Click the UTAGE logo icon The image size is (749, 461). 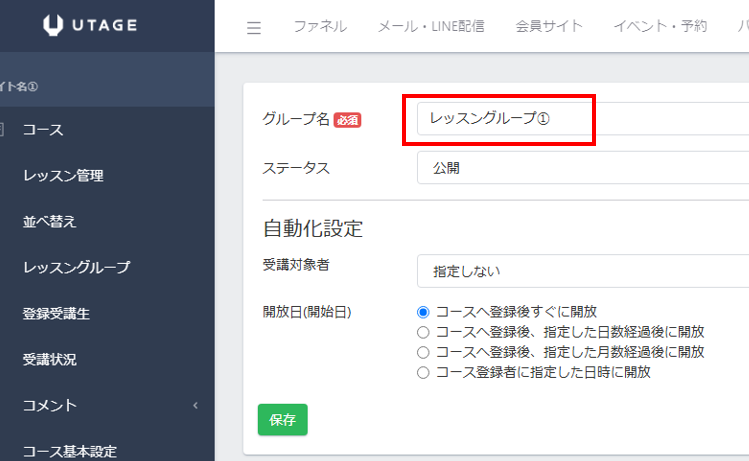[54, 26]
